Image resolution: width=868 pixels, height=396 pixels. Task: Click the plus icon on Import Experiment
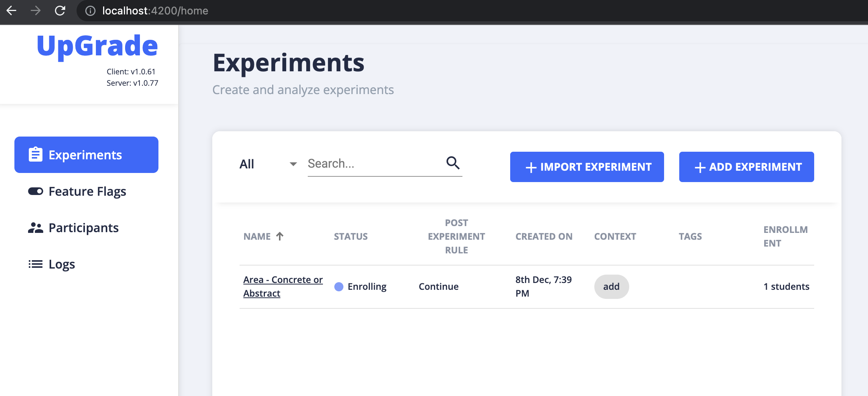[531, 167]
